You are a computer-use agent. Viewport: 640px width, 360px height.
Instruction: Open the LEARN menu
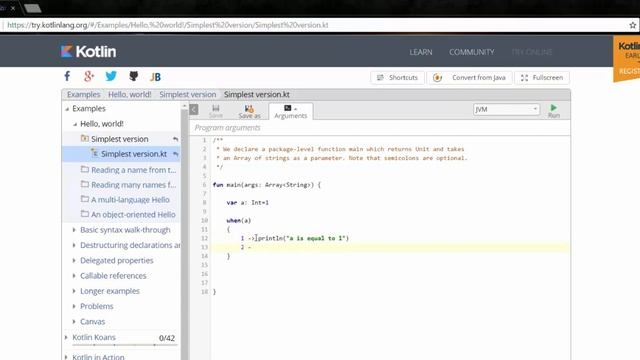tap(421, 52)
